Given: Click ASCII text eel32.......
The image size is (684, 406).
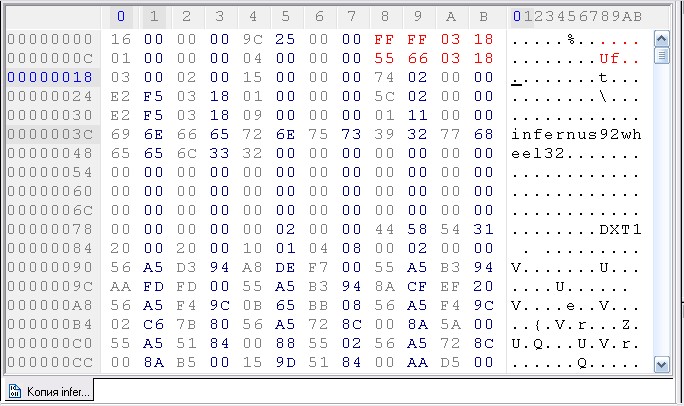Looking at the screenshot, I should (x=538, y=153).
